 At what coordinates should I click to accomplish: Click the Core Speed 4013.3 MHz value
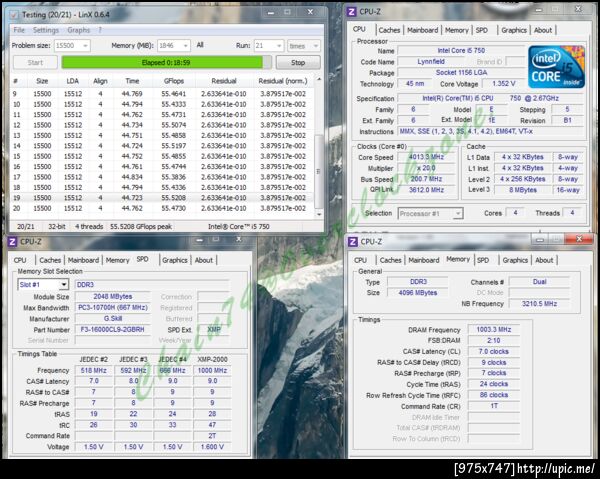click(426, 157)
